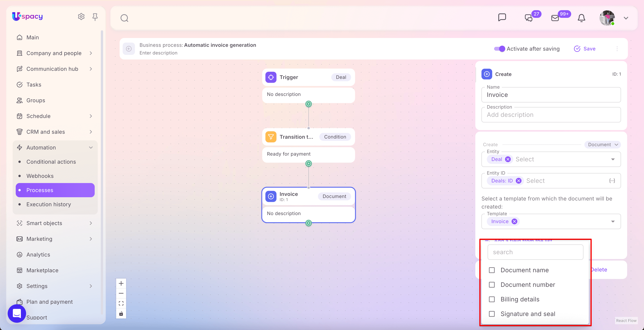Open the Template dropdown arrow
Screen dimensions: 644x330
click(613, 221)
